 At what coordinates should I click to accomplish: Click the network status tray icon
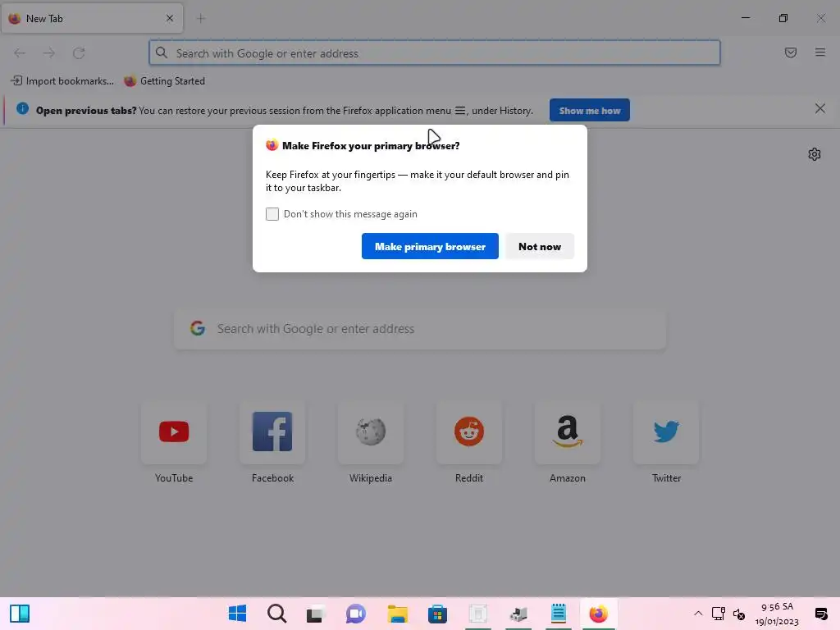[x=719, y=614]
